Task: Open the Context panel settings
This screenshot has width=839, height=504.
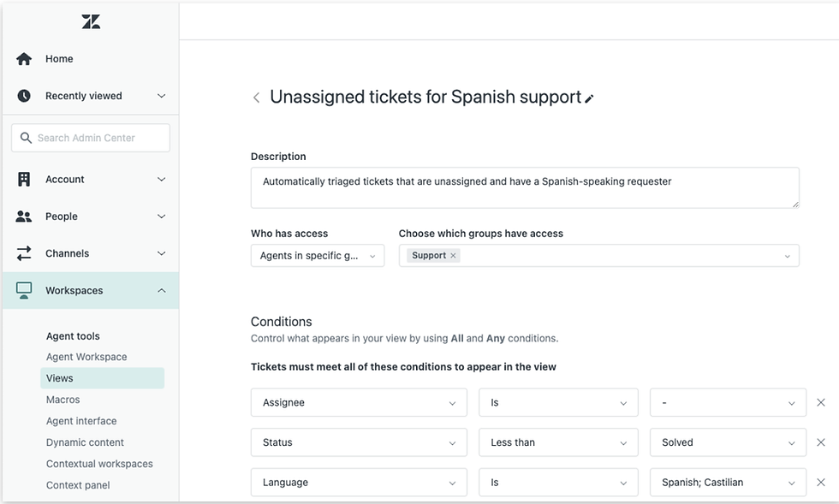Action: tap(78, 484)
